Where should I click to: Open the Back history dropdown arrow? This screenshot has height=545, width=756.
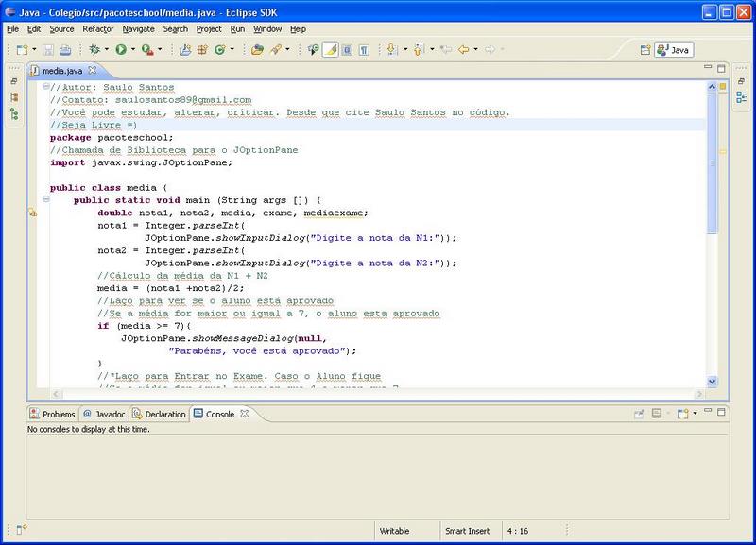(476, 49)
